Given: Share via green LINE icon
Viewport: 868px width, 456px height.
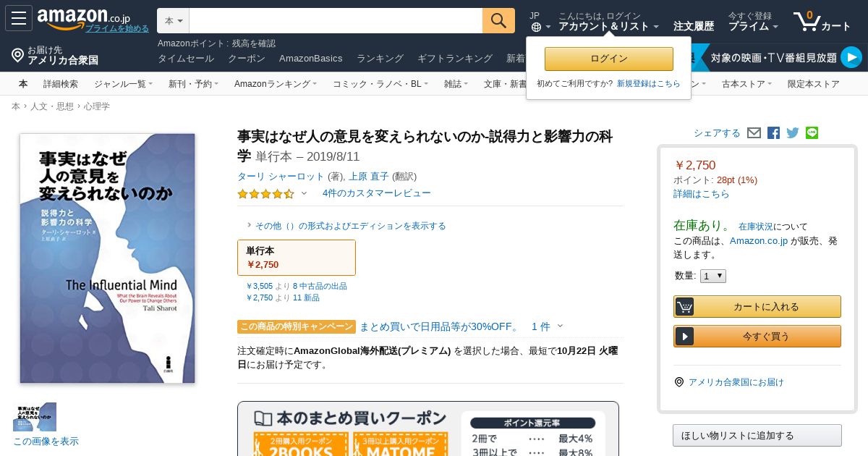Looking at the screenshot, I should [812, 132].
